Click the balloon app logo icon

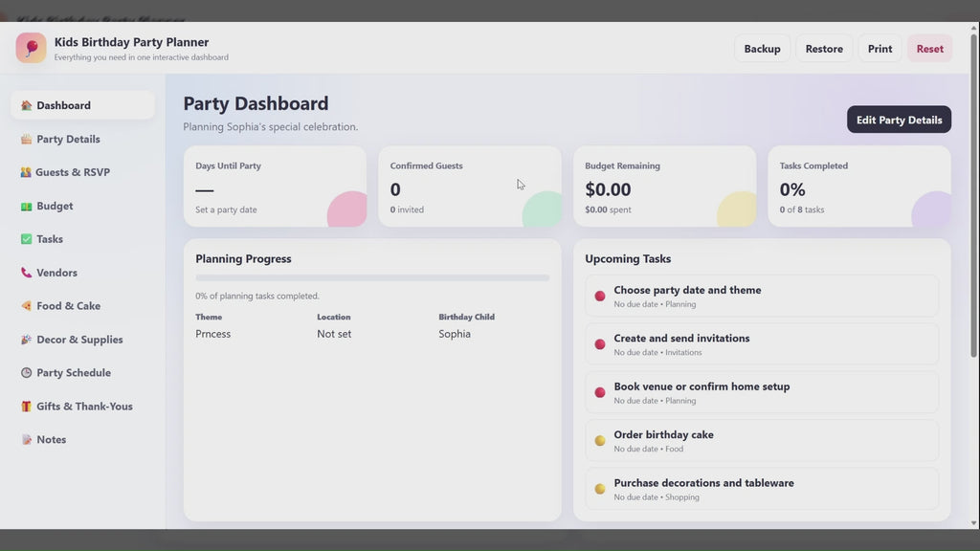[x=31, y=48]
